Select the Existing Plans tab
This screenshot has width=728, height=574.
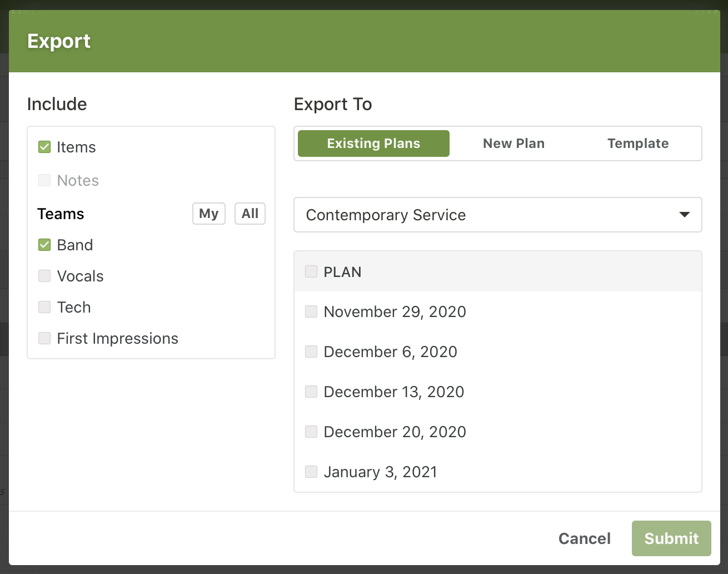pyautogui.click(x=373, y=143)
